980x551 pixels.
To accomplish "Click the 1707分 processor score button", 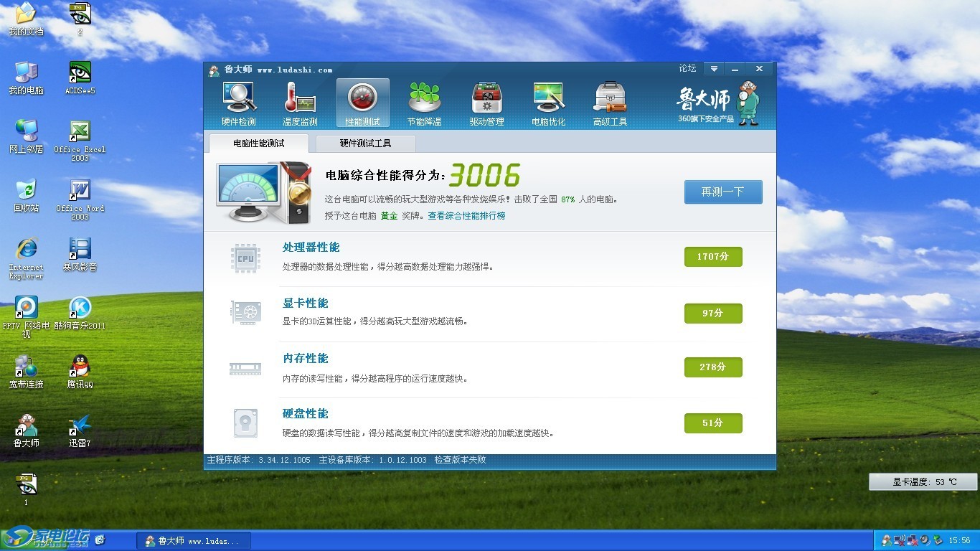I will pos(712,257).
